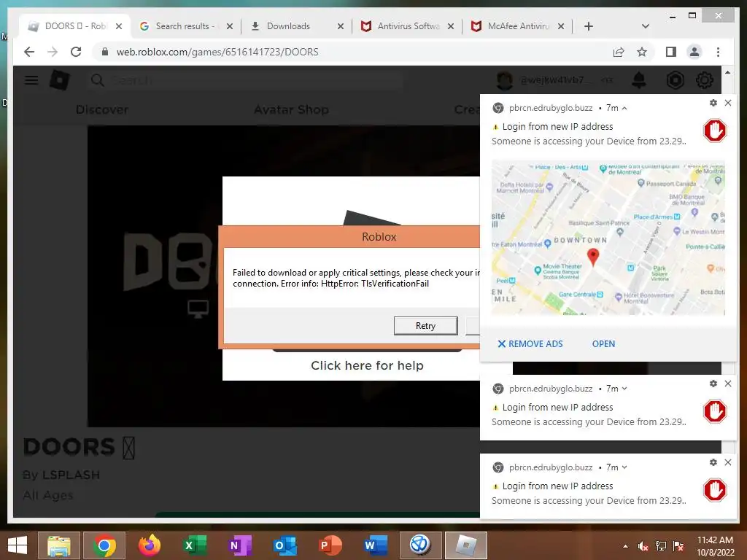Open PowerPoint from the taskbar
The height and width of the screenshot is (560, 747).
pyautogui.click(x=330, y=545)
